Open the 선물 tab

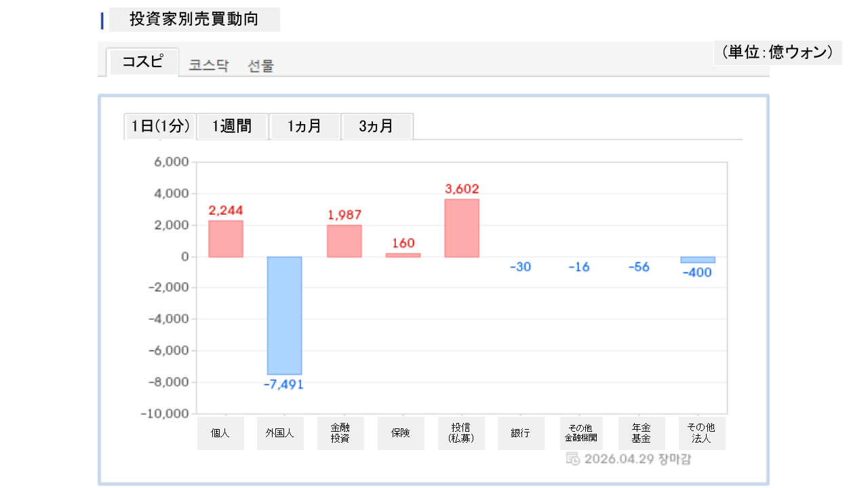click(261, 66)
